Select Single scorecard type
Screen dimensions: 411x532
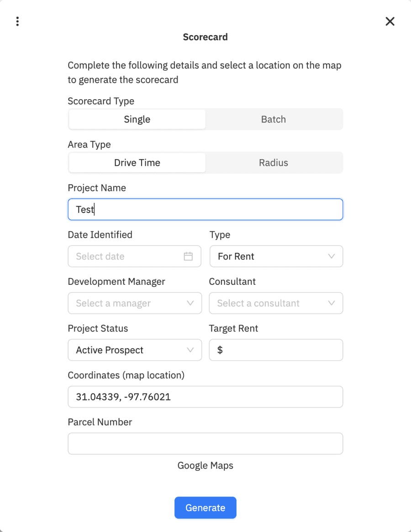coord(137,119)
